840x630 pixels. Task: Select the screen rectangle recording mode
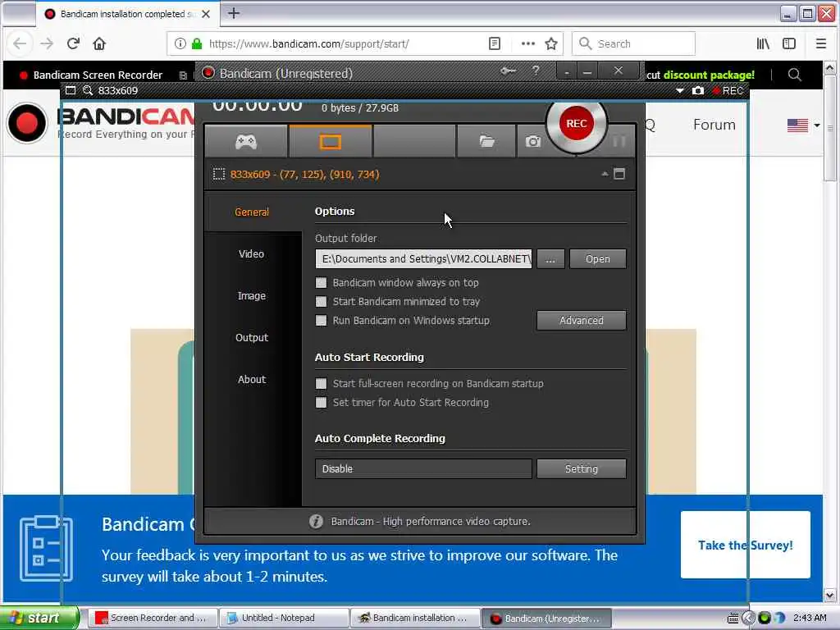click(x=330, y=141)
